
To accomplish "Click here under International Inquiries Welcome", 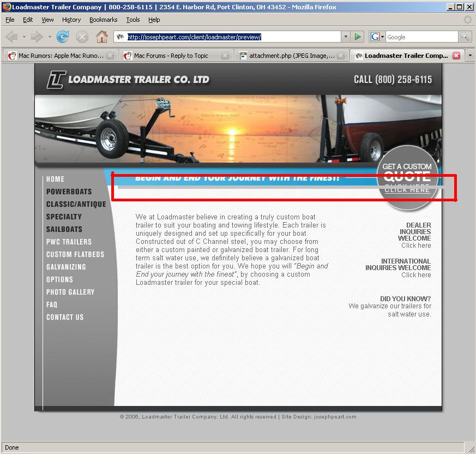I will [416, 275].
